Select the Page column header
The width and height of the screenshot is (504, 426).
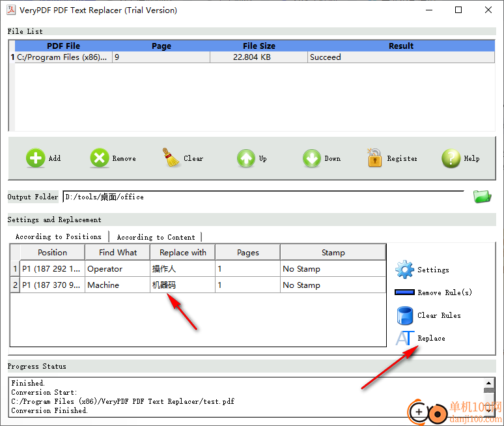click(161, 46)
